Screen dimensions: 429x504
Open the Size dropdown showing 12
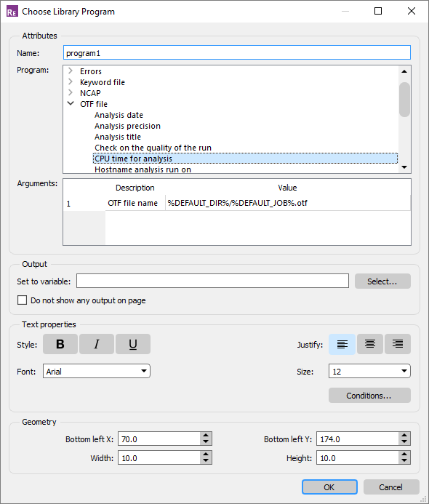pyautogui.click(x=369, y=371)
